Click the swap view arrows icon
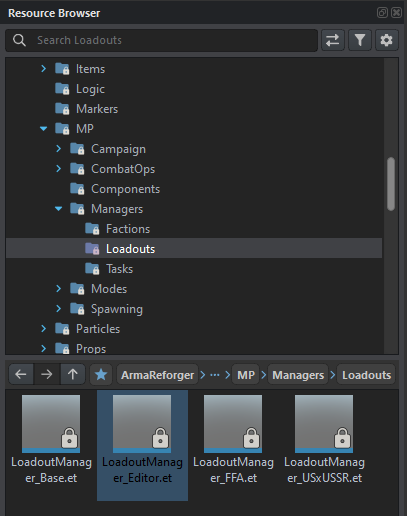The height and width of the screenshot is (516, 407). pos(333,40)
